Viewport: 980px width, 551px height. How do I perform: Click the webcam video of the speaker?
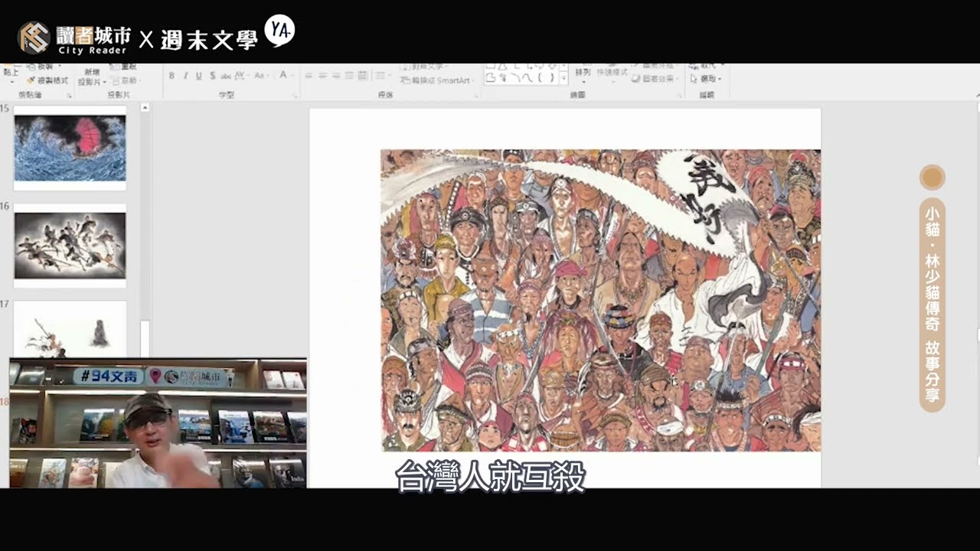[x=158, y=422]
